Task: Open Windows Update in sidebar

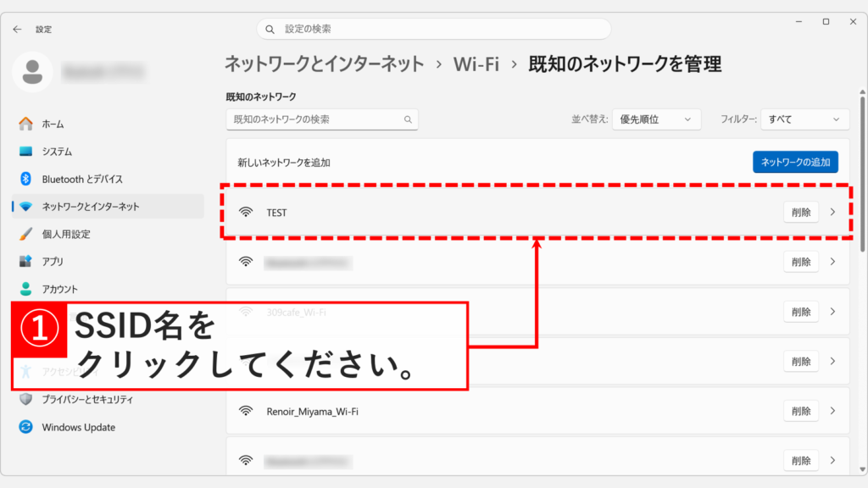Action: coord(108,427)
